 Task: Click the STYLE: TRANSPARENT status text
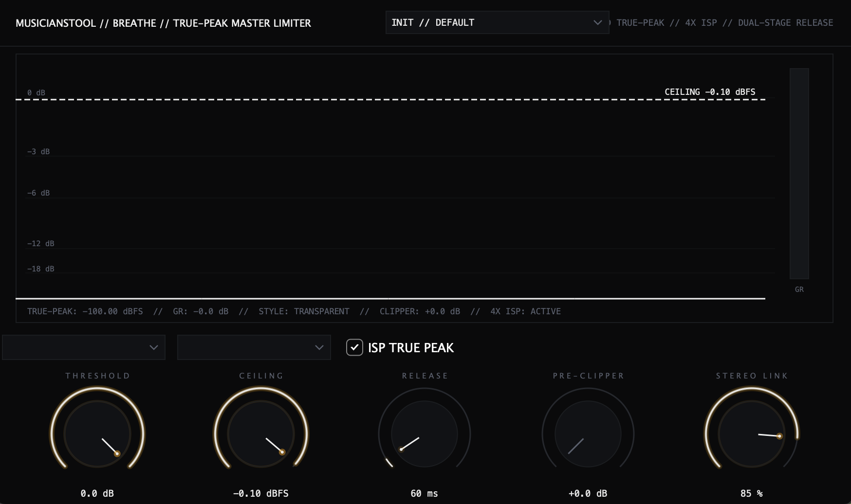(x=304, y=311)
